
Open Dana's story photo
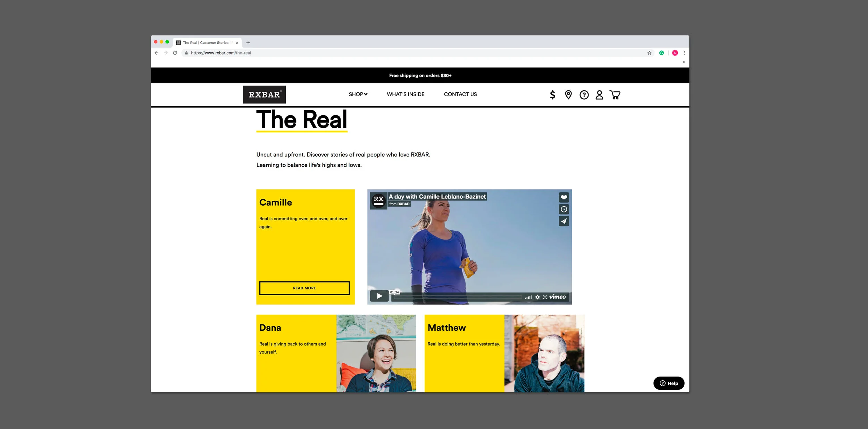pos(376,353)
